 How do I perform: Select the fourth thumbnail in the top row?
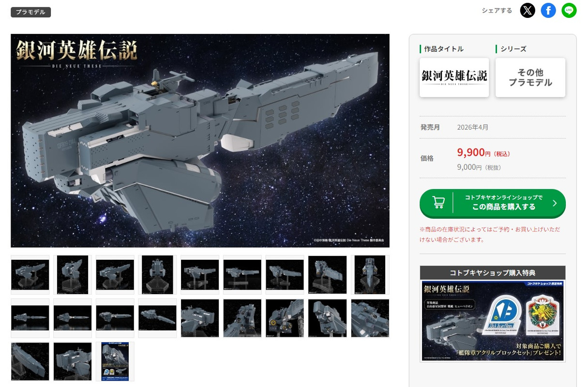coord(157,275)
